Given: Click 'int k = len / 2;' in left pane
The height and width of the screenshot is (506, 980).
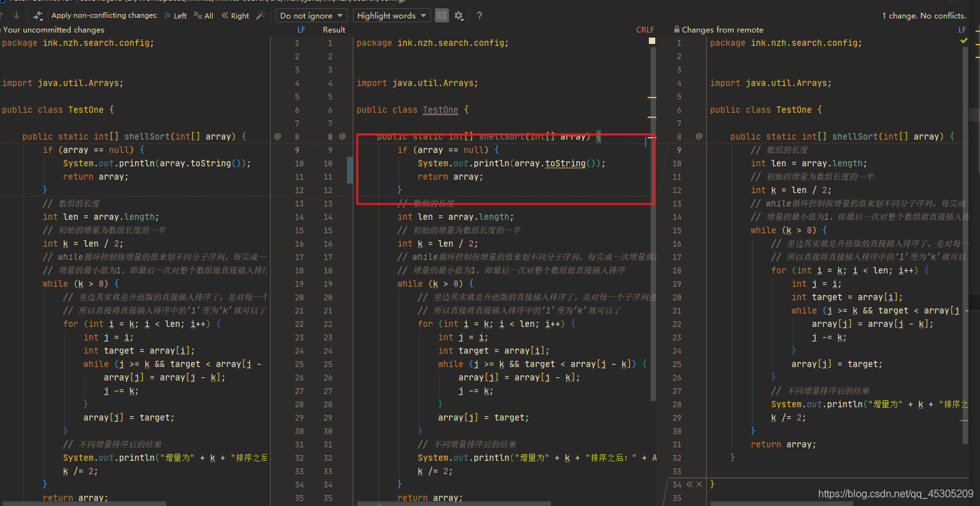Looking at the screenshot, I should tap(83, 243).
